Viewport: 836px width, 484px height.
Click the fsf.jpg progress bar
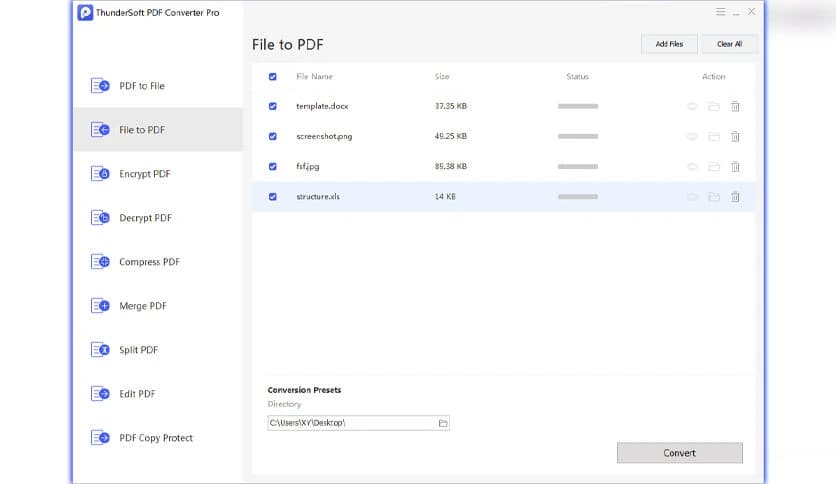578,166
